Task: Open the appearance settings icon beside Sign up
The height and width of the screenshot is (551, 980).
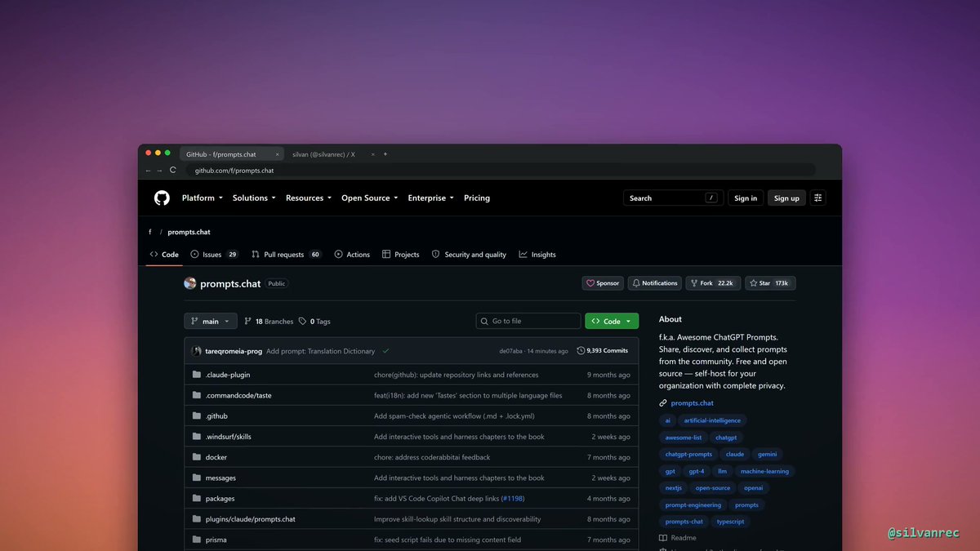Action: click(818, 198)
